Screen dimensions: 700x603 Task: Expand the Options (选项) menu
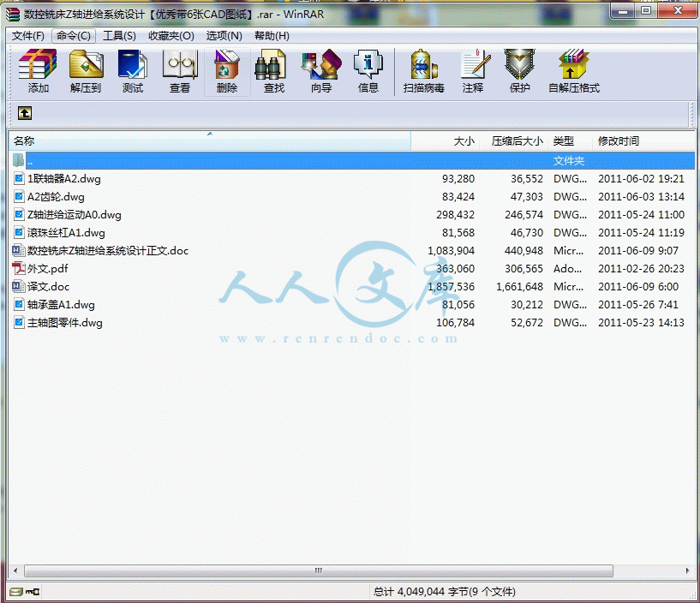[x=224, y=36]
